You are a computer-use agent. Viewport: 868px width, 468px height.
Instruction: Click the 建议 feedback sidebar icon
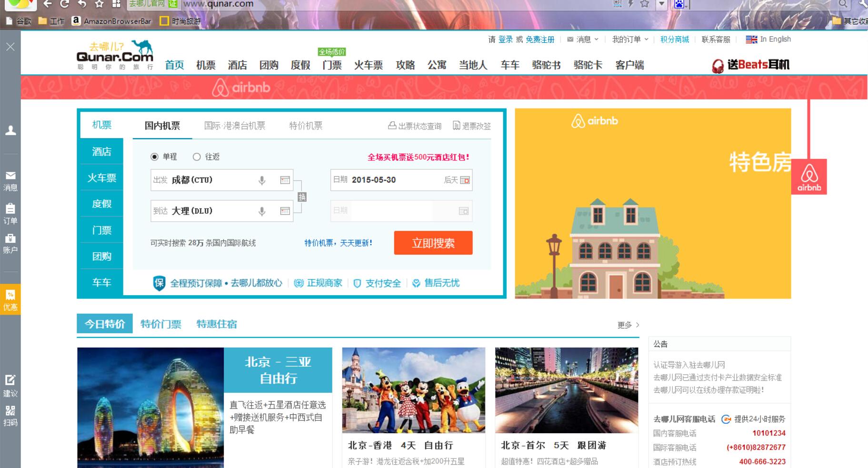point(10,385)
